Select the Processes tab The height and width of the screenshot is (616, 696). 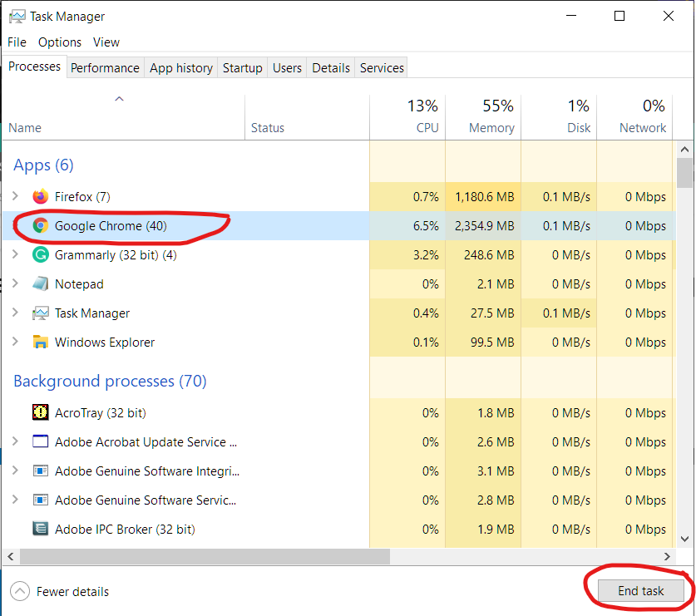click(x=35, y=67)
